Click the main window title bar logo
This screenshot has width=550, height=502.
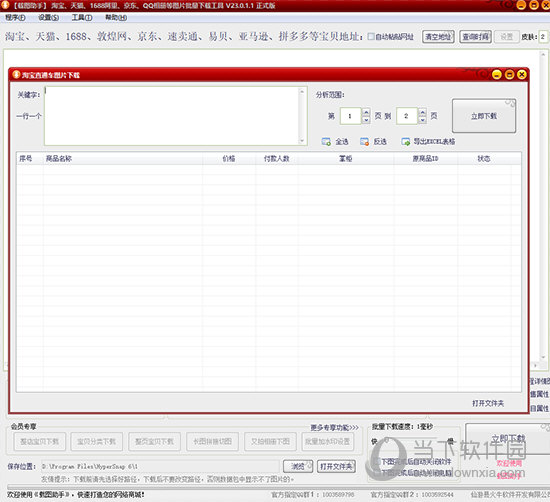point(5,5)
